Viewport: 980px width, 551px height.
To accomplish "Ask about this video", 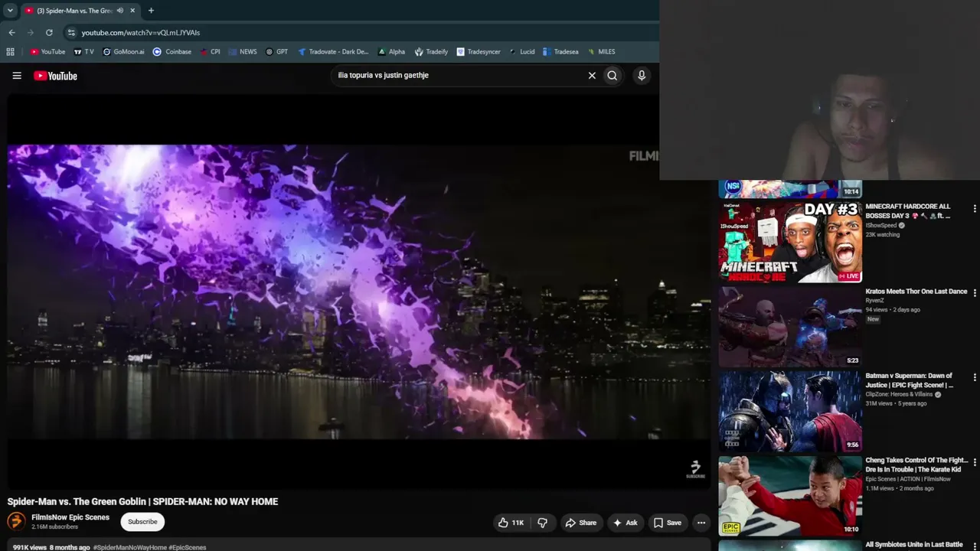I will [x=626, y=523].
